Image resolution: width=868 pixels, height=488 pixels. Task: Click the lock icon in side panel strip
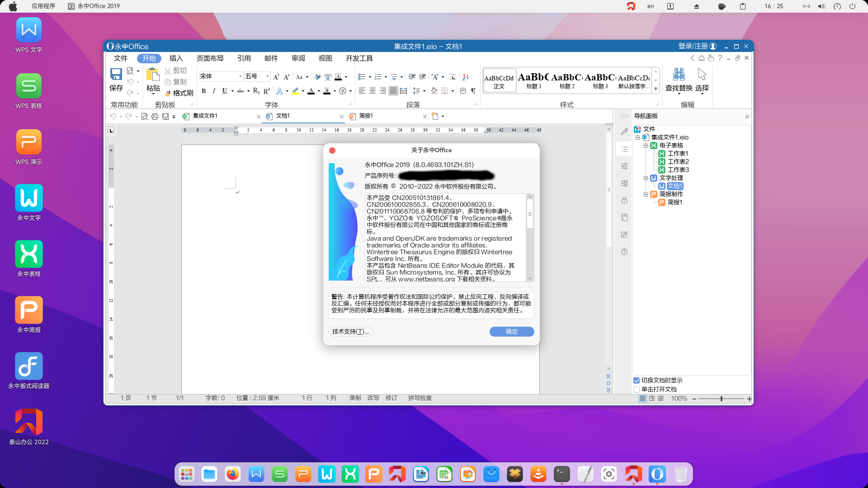pos(624,200)
